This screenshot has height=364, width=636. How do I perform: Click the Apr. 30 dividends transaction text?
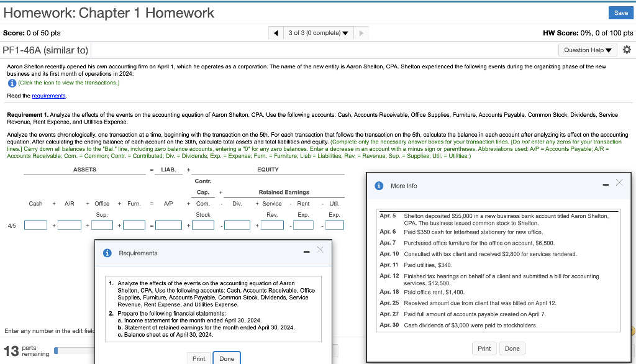click(x=470, y=325)
